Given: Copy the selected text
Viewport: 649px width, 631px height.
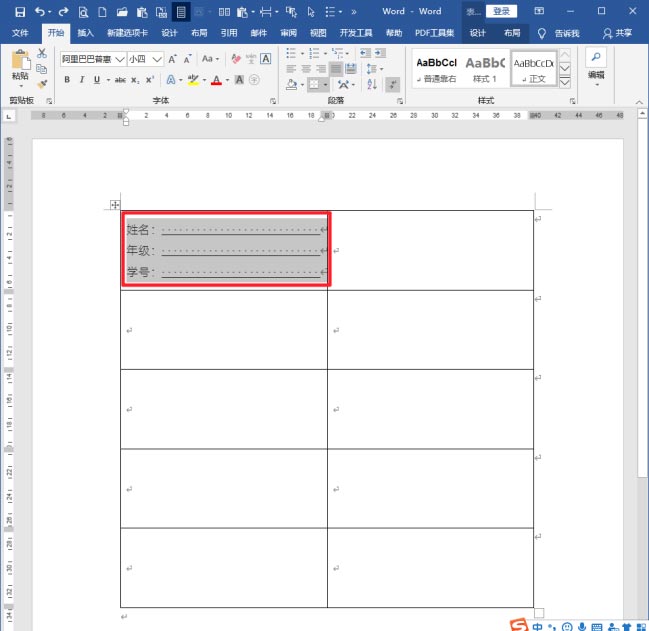Looking at the screenshot, I should pos(42,69).
